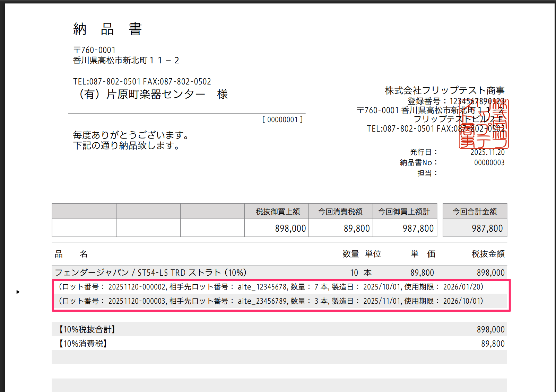Click the 【10%消費税】 row label
The height and width of the screenshot is (392, 556).
pos(82,344)
